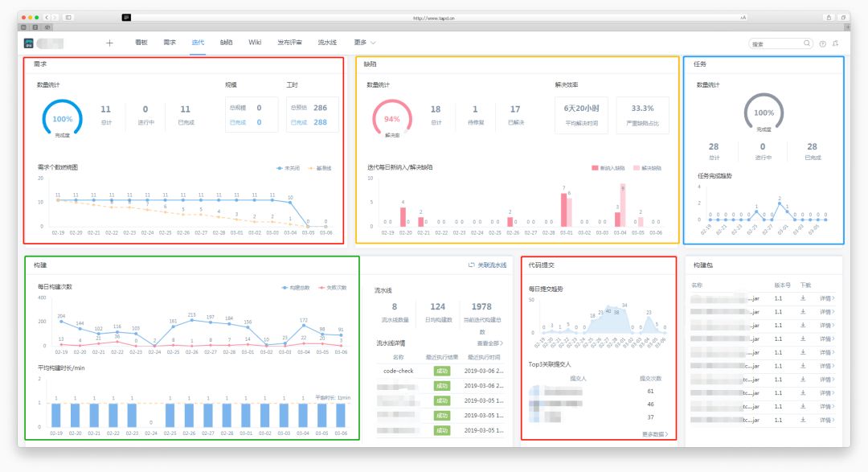Click the browser forward arrow
This screenshot has width=868, height=472.
point(55,18)
